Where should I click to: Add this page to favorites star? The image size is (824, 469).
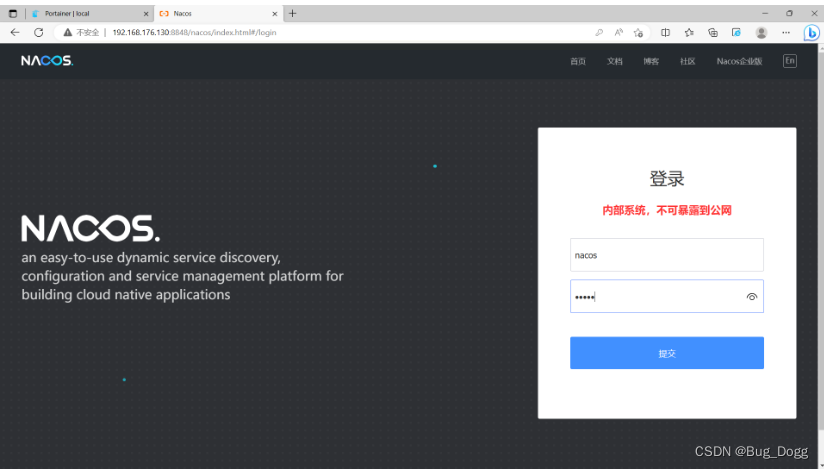pyautogui.click(x=638, y=33)
